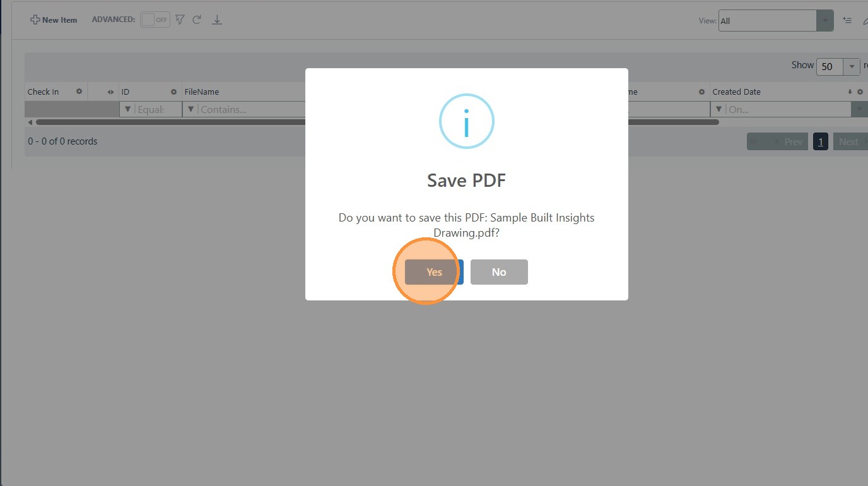Screen dimensions: 868x486
Task: Open gear left of Created Date header
Action: (701, 92)
